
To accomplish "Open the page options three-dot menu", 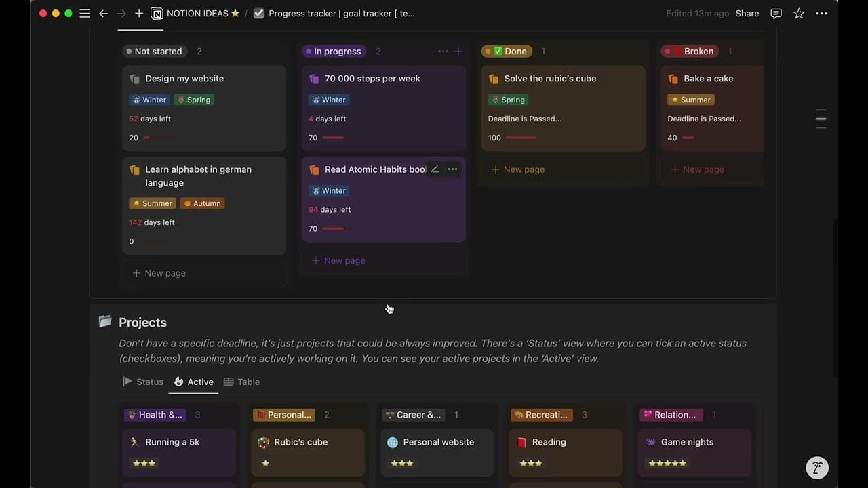I will (821, 14).
